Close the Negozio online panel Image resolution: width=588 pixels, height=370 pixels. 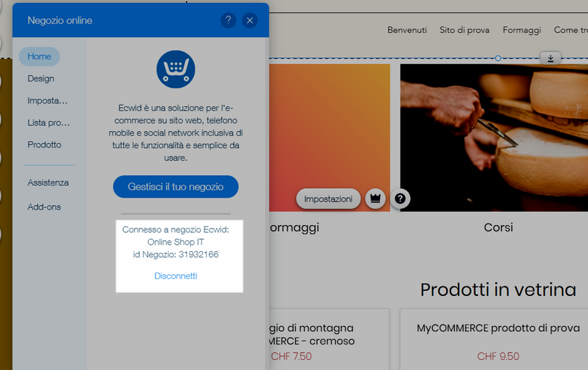point(250,21)
